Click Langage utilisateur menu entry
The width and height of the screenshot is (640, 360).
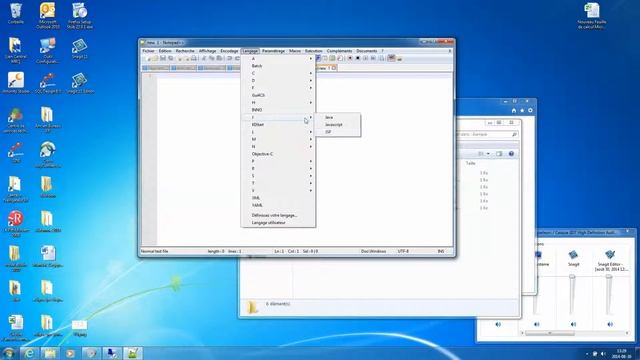tap(278, 223)
